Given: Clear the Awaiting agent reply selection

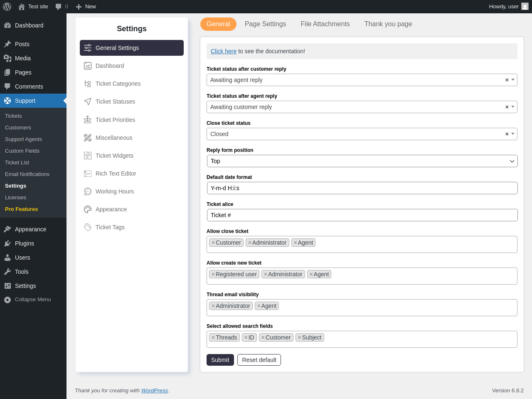Looking at the screenshot, I should (x=507, y=80).
